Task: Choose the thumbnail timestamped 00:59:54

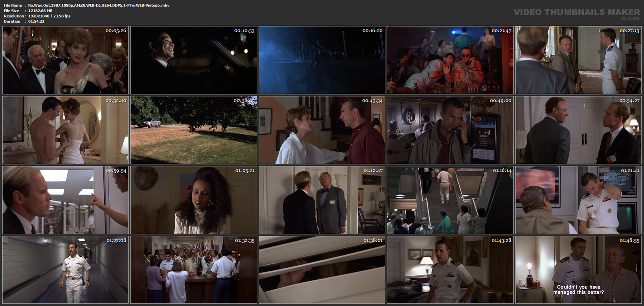Action: (x=65, y=200)
